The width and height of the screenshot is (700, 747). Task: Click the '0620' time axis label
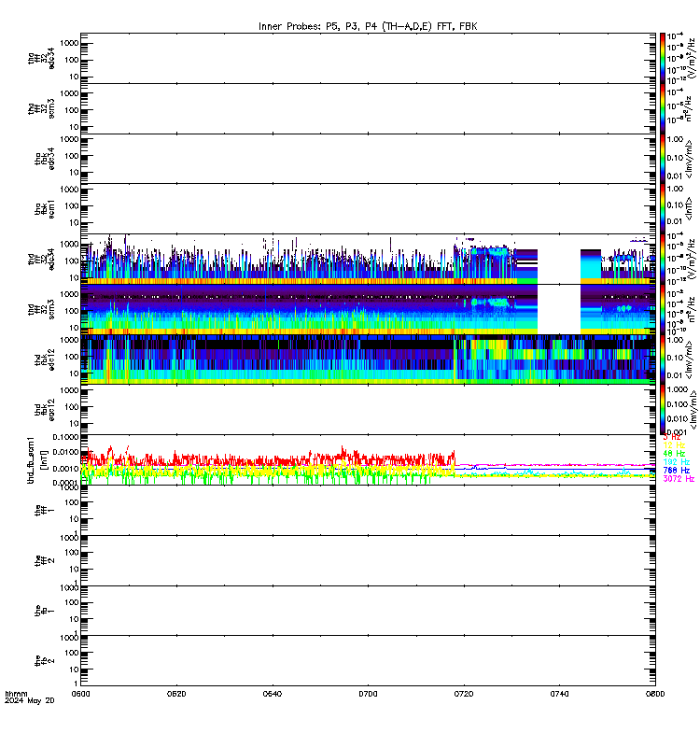[176, 694]
